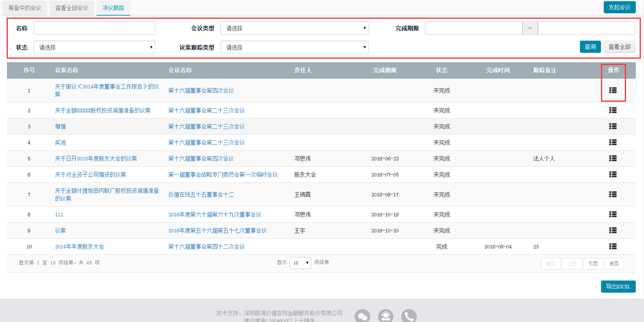The width and height of the screenshot is (644, 322).
Task: Click the 完成期限 end date field
Action: [586, 28]
